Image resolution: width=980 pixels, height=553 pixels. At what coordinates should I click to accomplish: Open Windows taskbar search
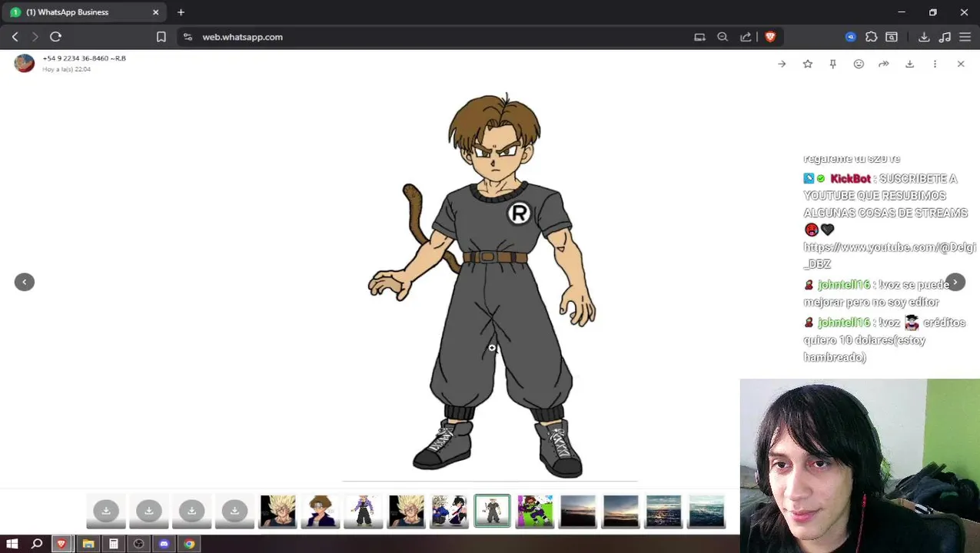(x=37, y=544)
